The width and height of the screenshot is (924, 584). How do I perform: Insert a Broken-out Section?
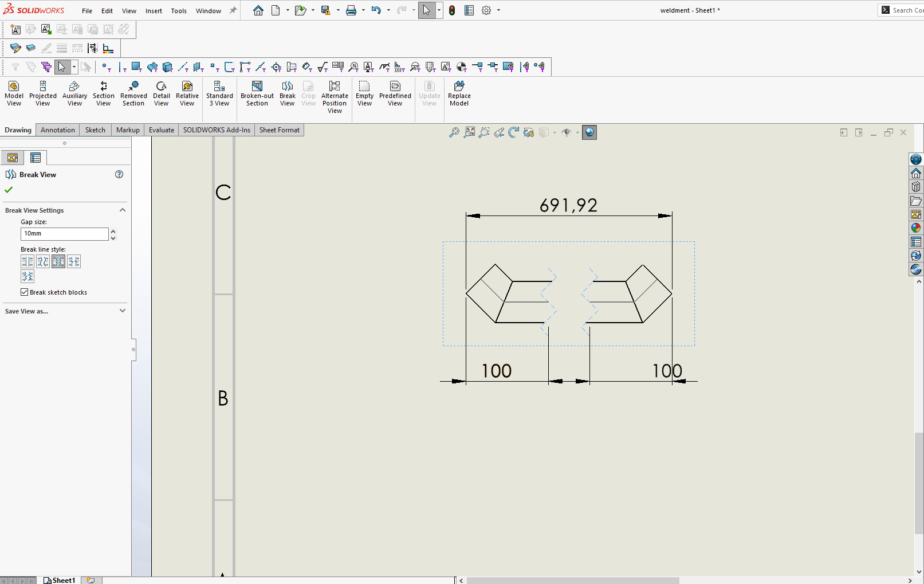coord(257,93)
